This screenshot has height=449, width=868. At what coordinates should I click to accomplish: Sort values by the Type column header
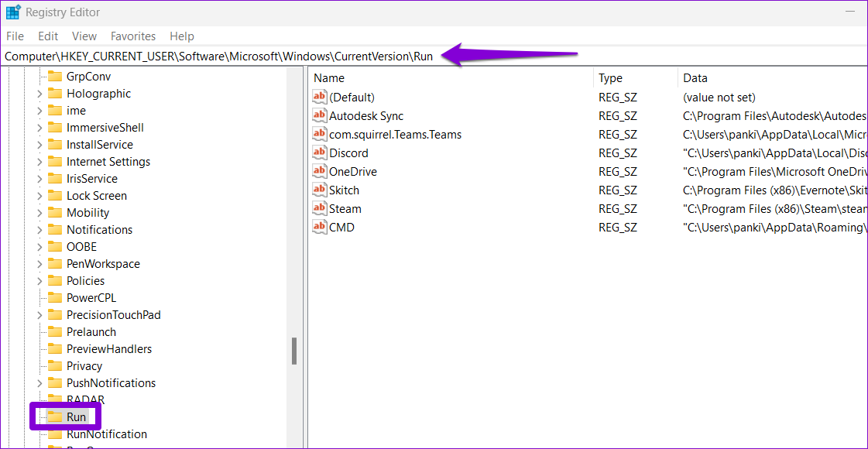click(x=611, y=78)
